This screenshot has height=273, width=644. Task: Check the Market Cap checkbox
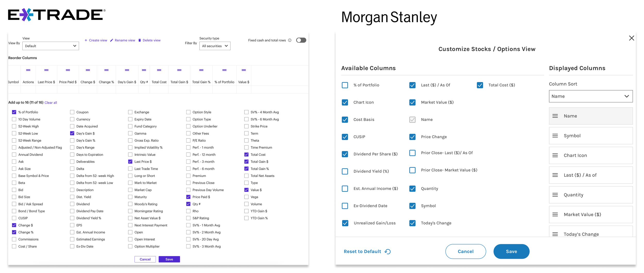pos(130,190)
